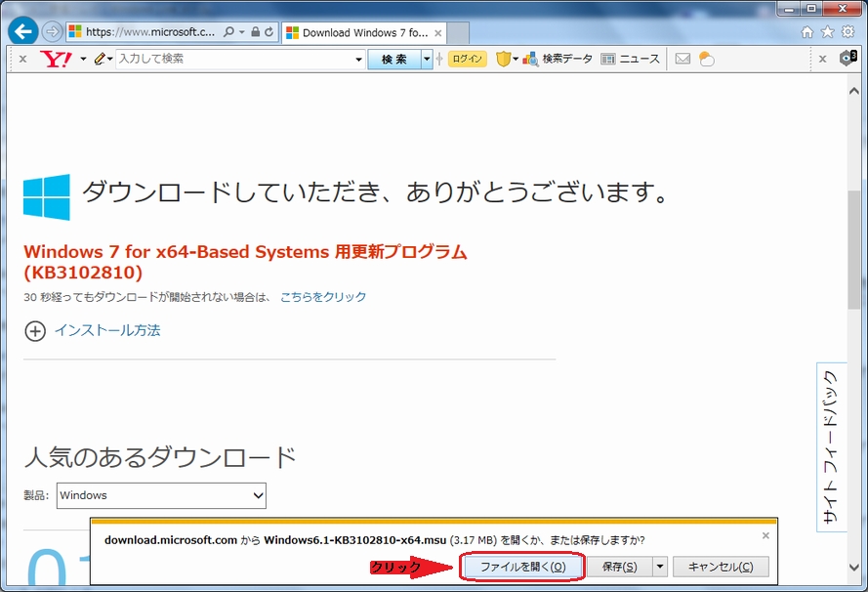Screen dimensions: 868x592
Task: Expand the インストール方法 plus icon
Action: (35, 331)
